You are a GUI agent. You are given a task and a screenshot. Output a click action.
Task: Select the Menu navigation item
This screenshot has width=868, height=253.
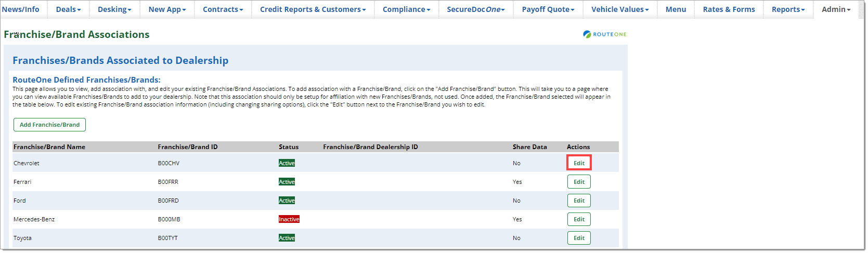[x=676, y=9]
